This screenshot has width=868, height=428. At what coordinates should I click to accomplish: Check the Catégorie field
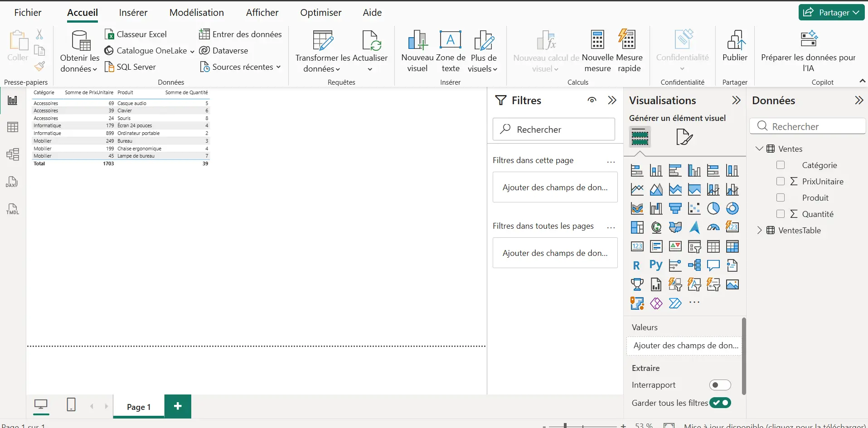coord(781,165)
